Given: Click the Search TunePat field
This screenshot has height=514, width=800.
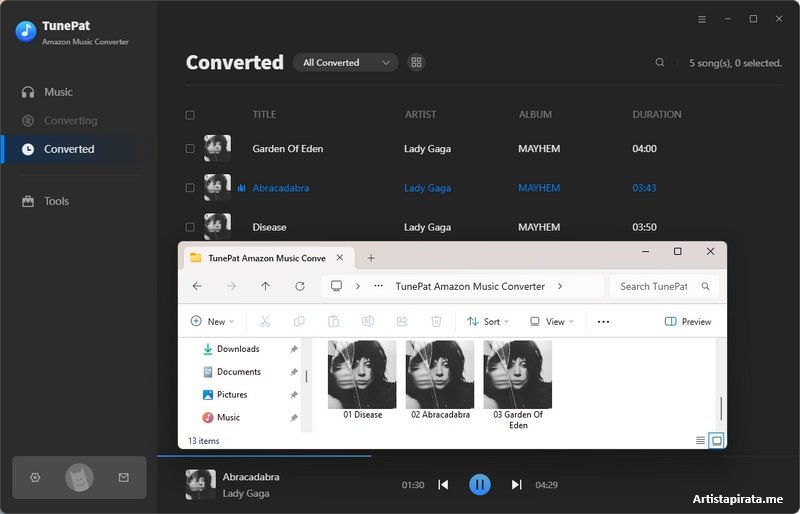Looking at the screenshot, I should (664, 286).
